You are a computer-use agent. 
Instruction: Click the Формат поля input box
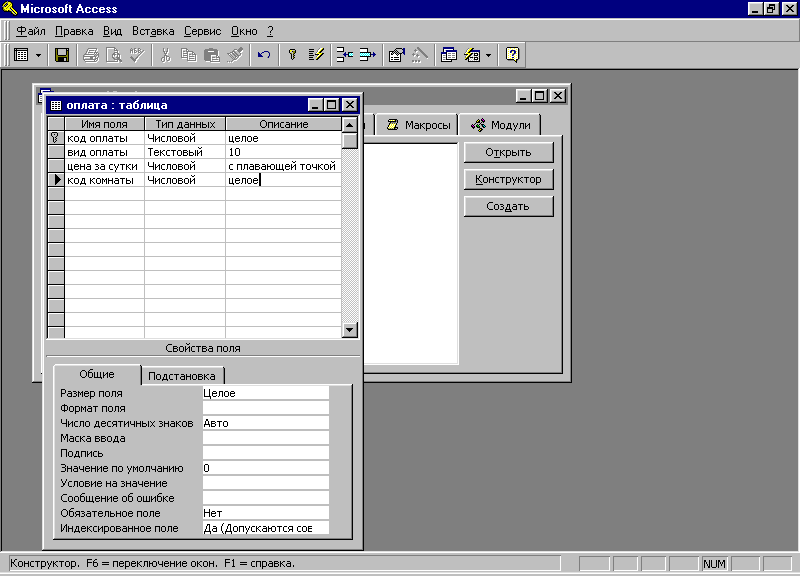(266, 408)
